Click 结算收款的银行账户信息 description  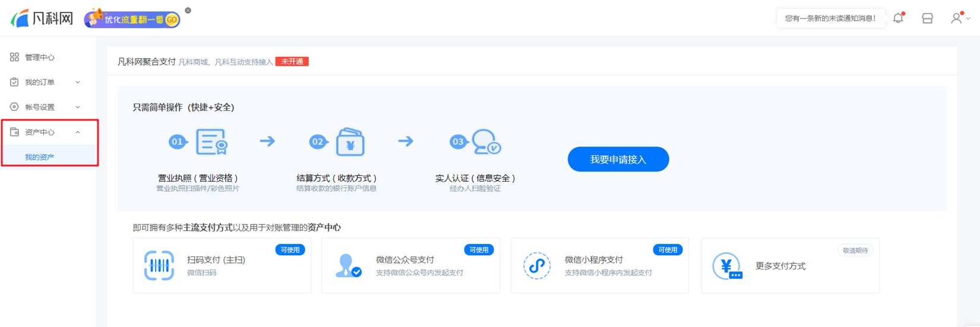tap(337, 189)
